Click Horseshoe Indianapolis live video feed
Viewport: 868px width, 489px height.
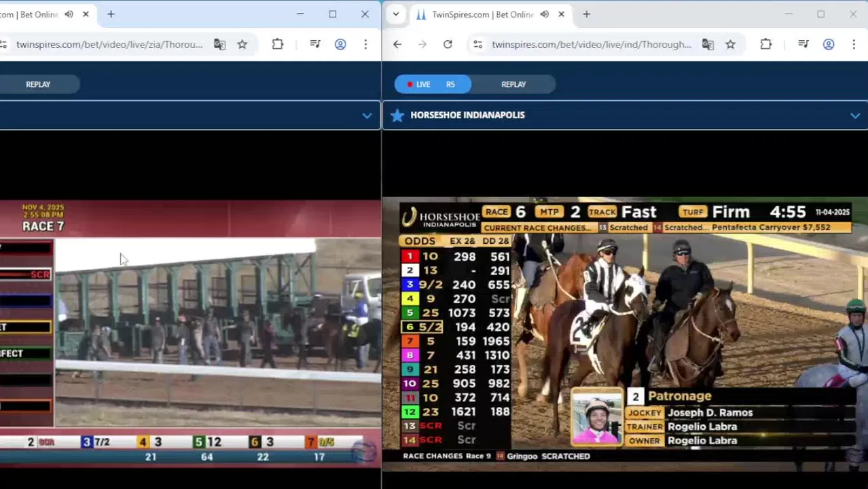pos(625,333)
